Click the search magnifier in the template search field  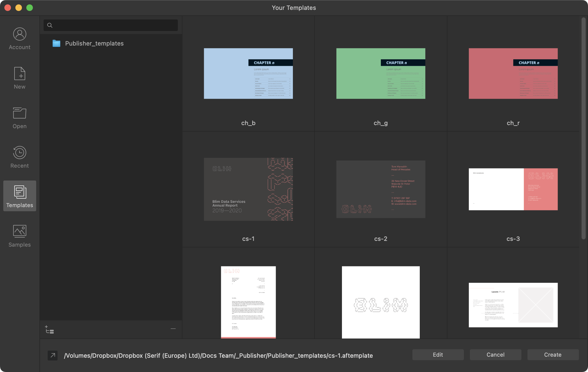pos(50,25)
